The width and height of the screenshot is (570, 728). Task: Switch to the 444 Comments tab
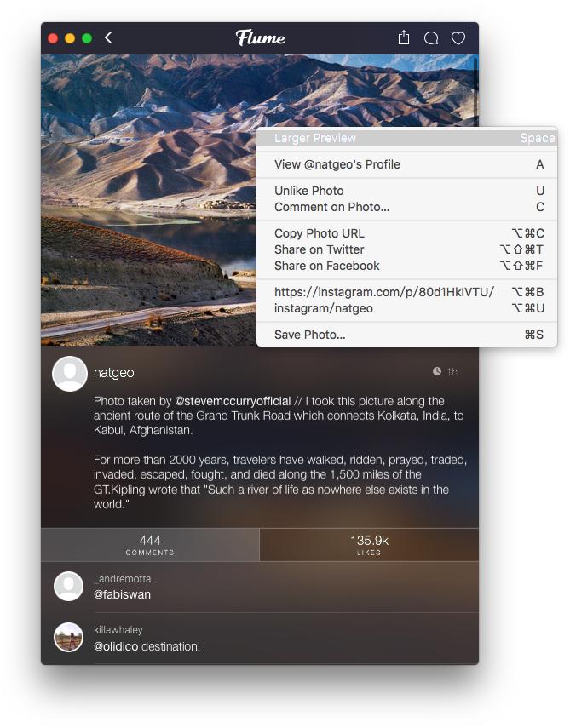pyautogui.click(x=150, y=545)
